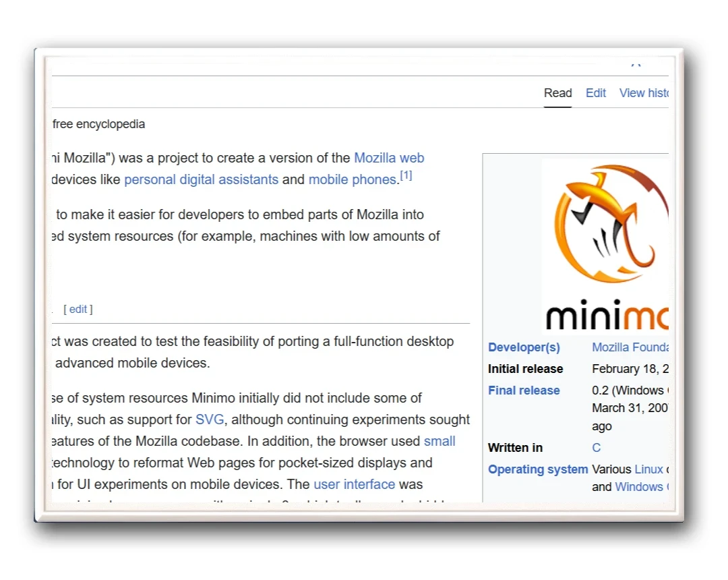This screenshot has height=580, width=728.
Task: Click the Minimo lizard logo image
Action: (605, 243)
